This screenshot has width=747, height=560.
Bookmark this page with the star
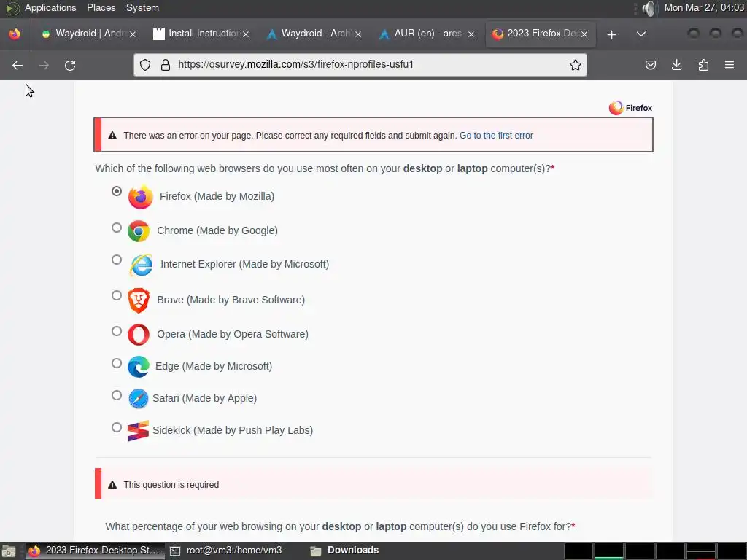pos(576,65)
